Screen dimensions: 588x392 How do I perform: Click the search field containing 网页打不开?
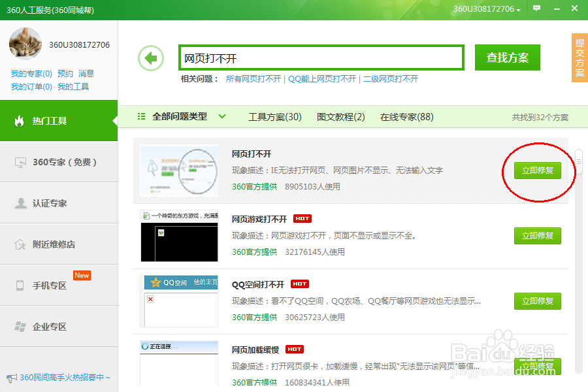click(x=321, y=57)
